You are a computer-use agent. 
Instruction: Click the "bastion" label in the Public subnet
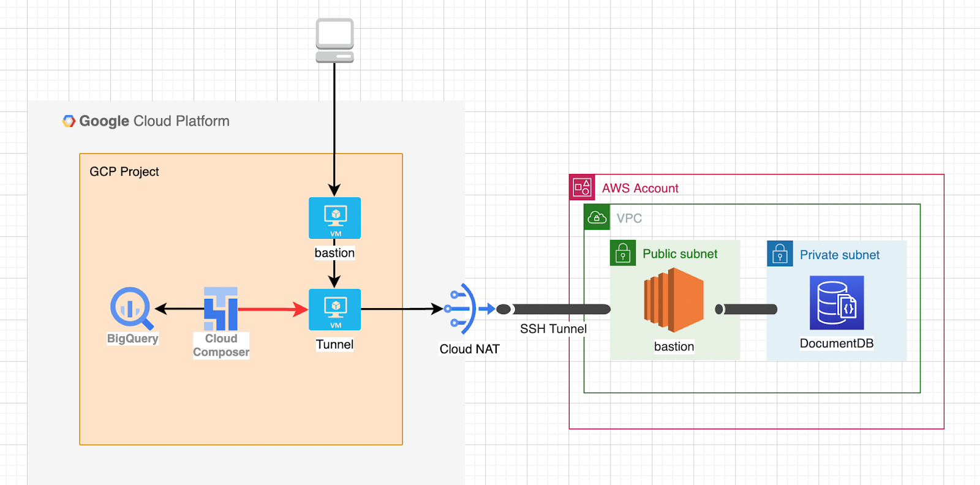[x=674, y=347]
